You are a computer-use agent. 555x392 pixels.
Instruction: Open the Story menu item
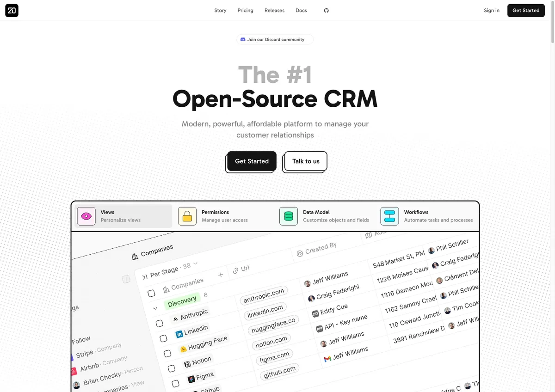tap(220, 10)
